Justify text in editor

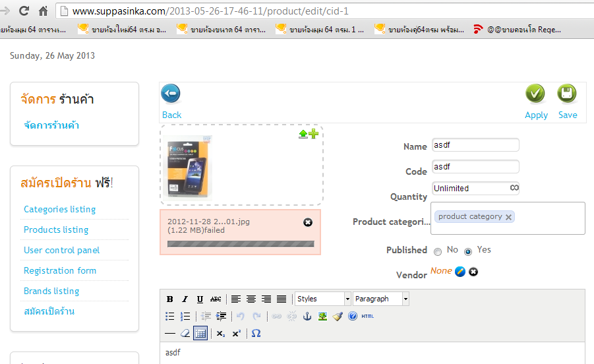click(282, 299)
